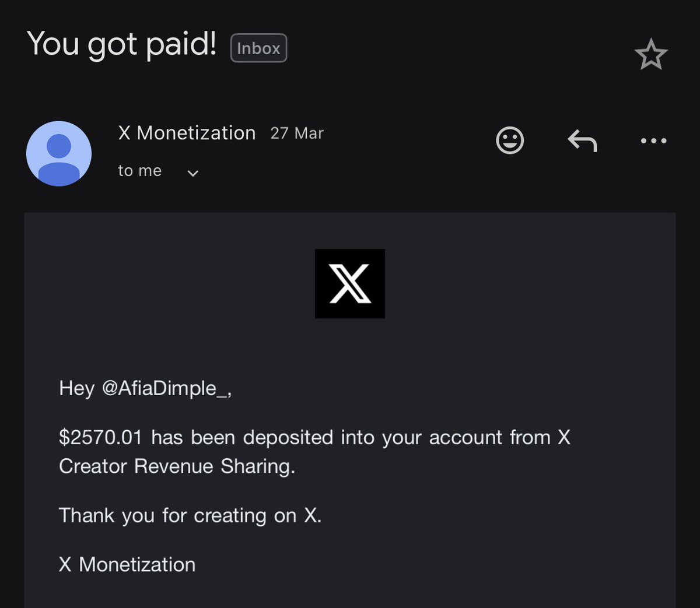The width and height of the screenshot is (700, 608).
Task: Open the sender's profile avatar
Action: point(59,154)
